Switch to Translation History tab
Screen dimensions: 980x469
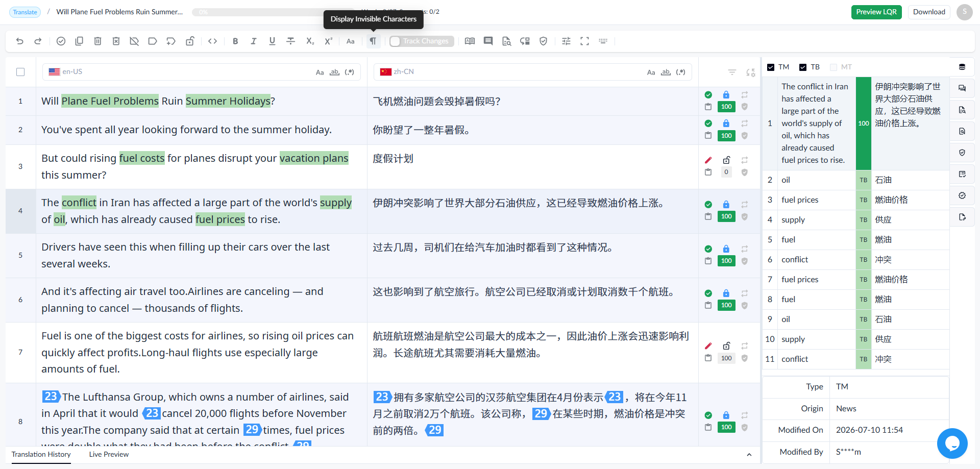click(x=41, y=454)
